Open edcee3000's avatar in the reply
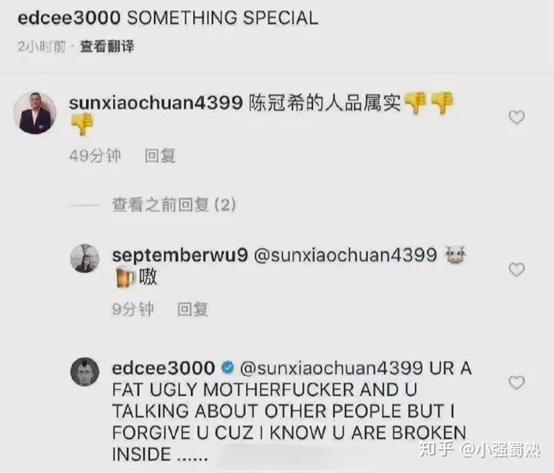 (x=85, y=372)
